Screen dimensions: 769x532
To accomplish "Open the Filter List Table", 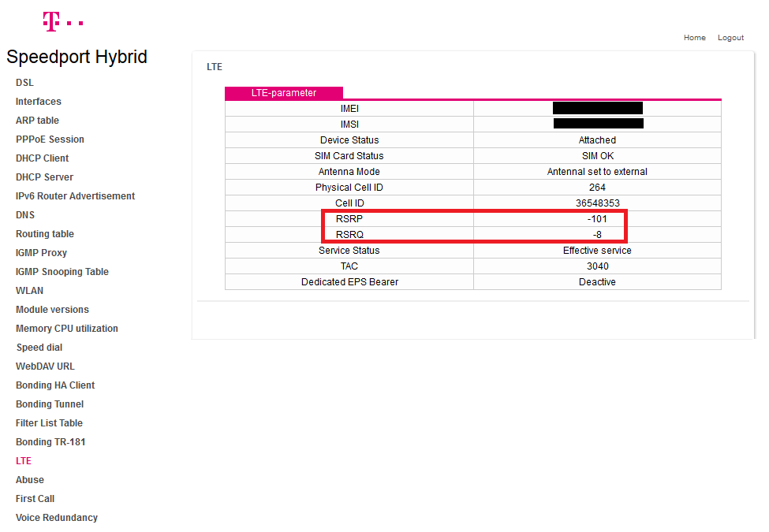I will pyautogui.click(x=49, y=423).
